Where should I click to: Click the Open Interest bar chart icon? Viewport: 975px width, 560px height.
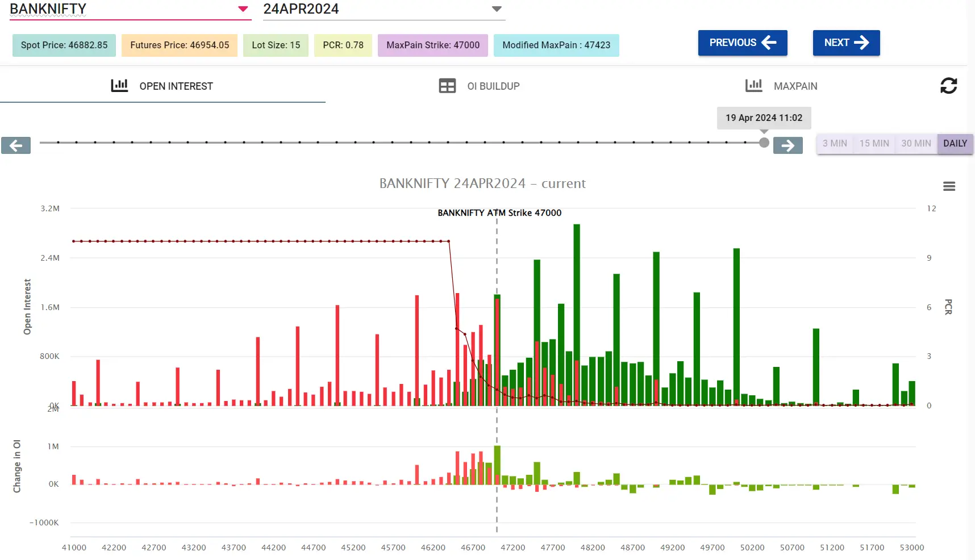click(x=119, y=86)
